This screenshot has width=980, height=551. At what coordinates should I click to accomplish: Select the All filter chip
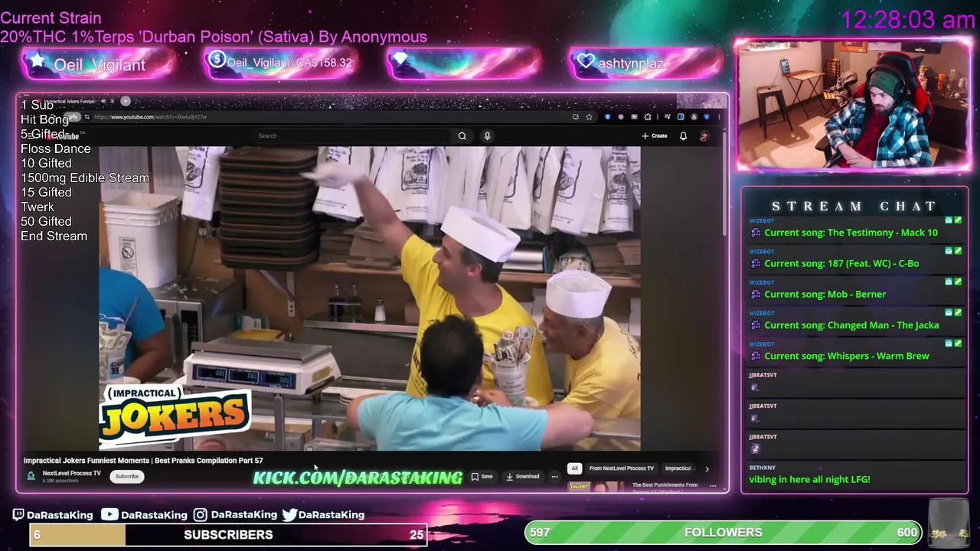pos(574,468)
